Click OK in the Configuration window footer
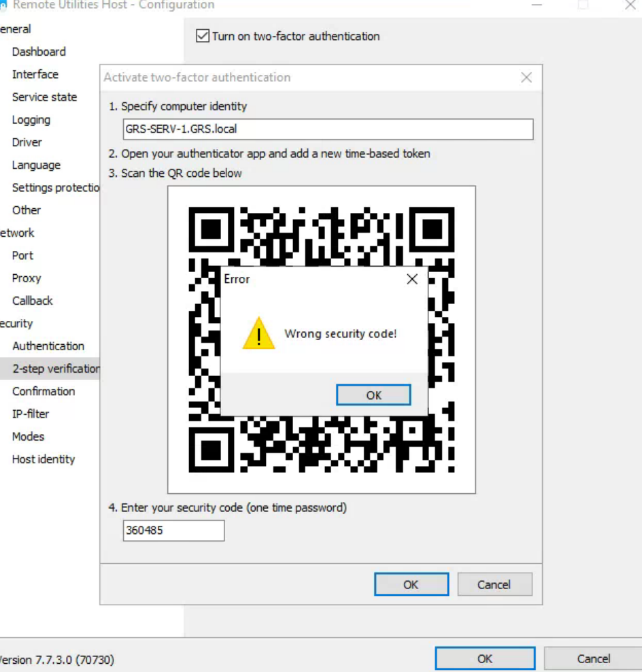 click(485, 658)
